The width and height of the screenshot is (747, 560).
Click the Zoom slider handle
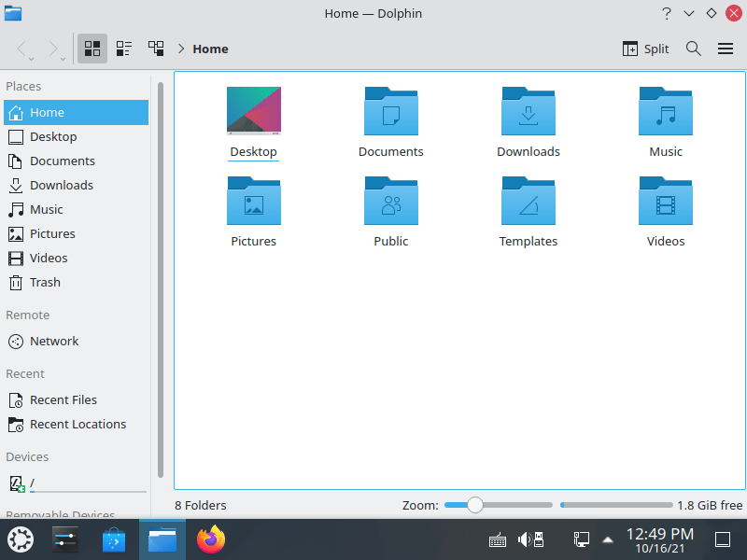point(475,505)
